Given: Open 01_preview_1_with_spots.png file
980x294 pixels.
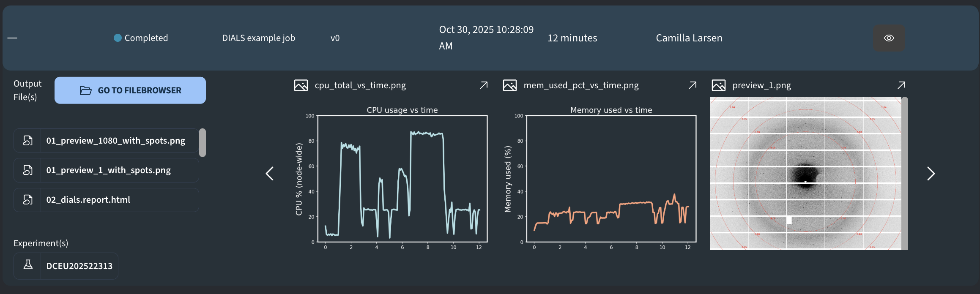Looking at the screenshot, I should coord(108,170).
